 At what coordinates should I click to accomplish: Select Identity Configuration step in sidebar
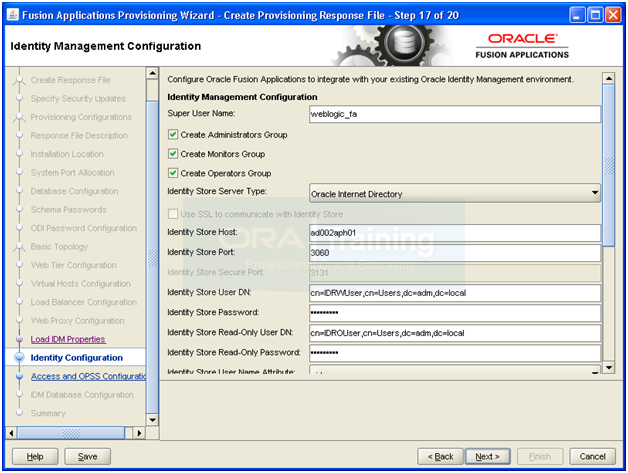(76, 358)
